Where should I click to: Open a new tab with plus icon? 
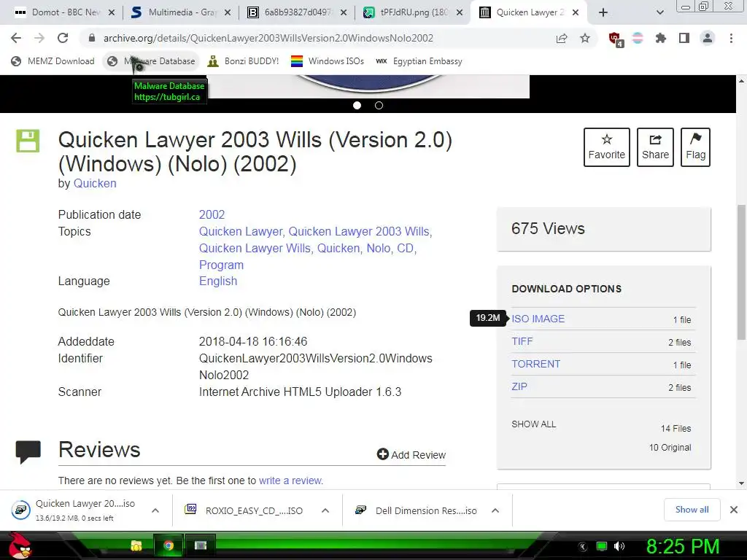[x=603, y=13]
